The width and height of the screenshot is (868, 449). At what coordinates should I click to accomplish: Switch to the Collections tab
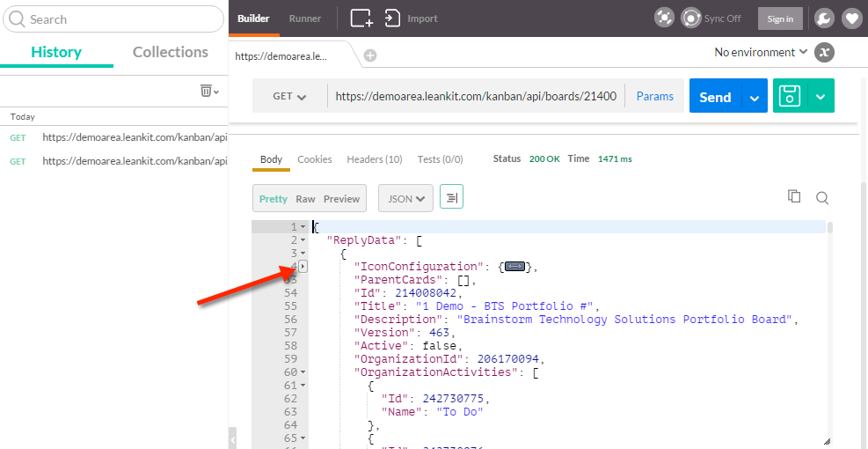point(171,52)
